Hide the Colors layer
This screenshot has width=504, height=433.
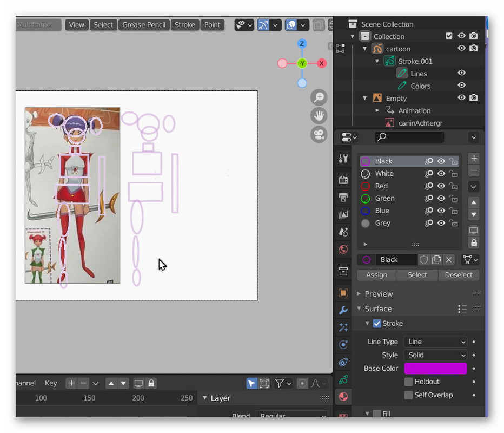[x=461, y=86]
